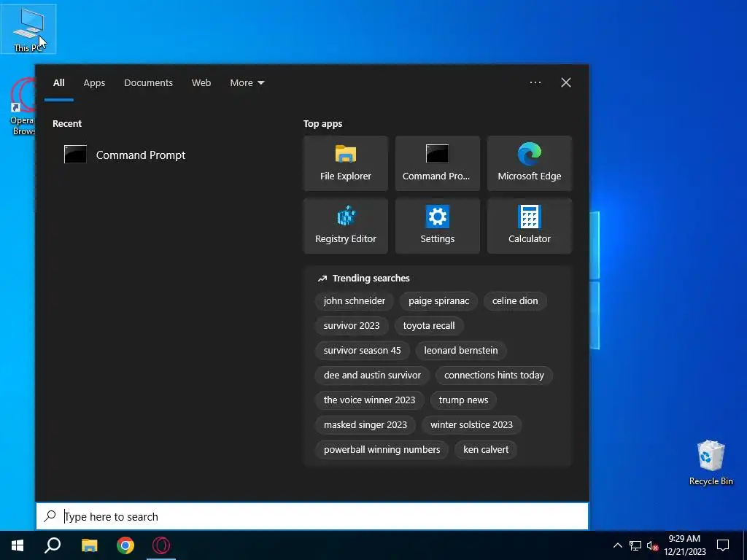Launch Calculator from Top apps
Screen dimensions: 747x560
click(530, 226)
